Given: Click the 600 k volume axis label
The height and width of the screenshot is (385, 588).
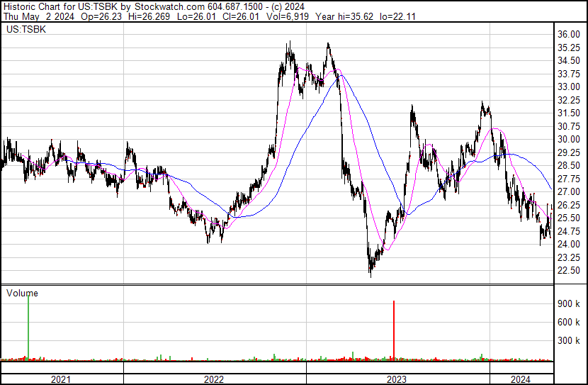Looking at the screenshot, I should (x=569, y=322).
